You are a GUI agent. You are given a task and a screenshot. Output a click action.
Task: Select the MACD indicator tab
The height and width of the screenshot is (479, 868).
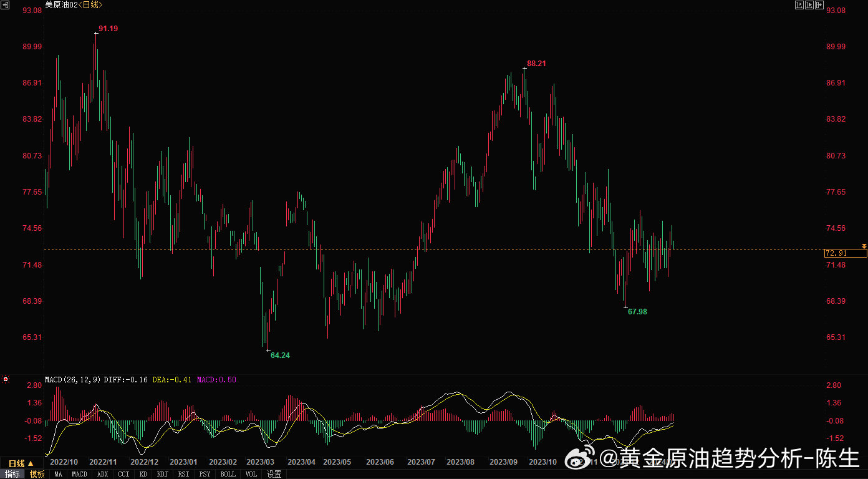(x=79, y=474)
